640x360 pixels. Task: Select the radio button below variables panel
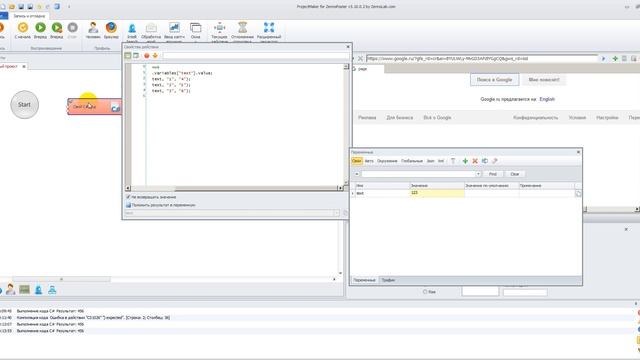point(425,292)
